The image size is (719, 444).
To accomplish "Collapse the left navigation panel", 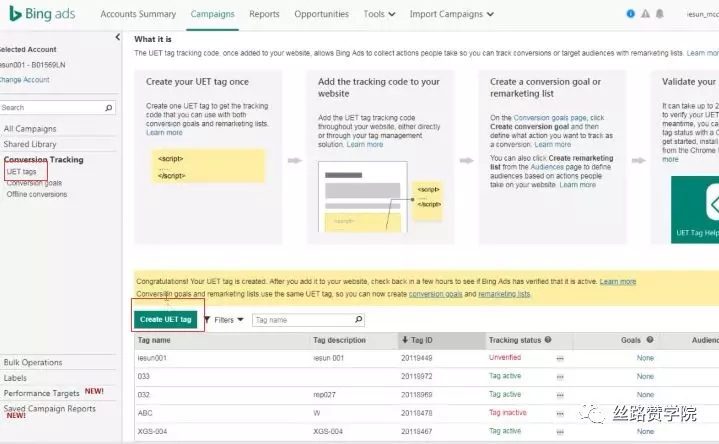I will 117,37.
